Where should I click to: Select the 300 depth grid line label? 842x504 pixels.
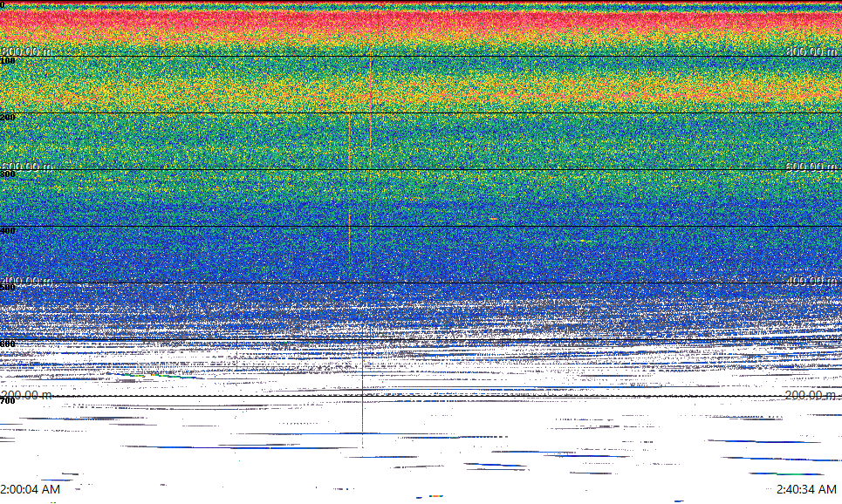tap(8, 174)
